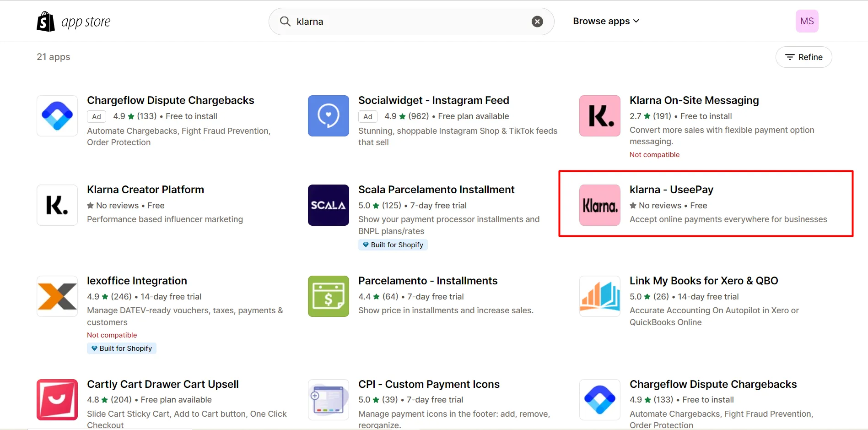Click the search magnifier icon

[285, 21]
